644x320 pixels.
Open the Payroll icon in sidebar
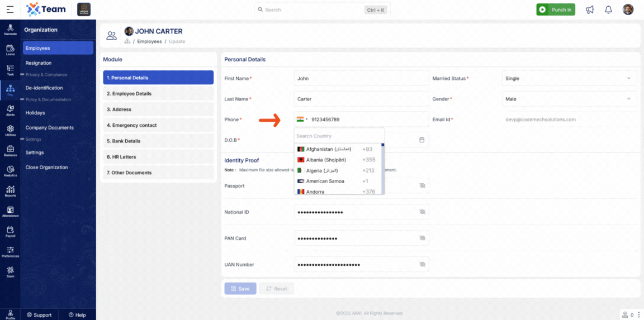coord(10,231)
